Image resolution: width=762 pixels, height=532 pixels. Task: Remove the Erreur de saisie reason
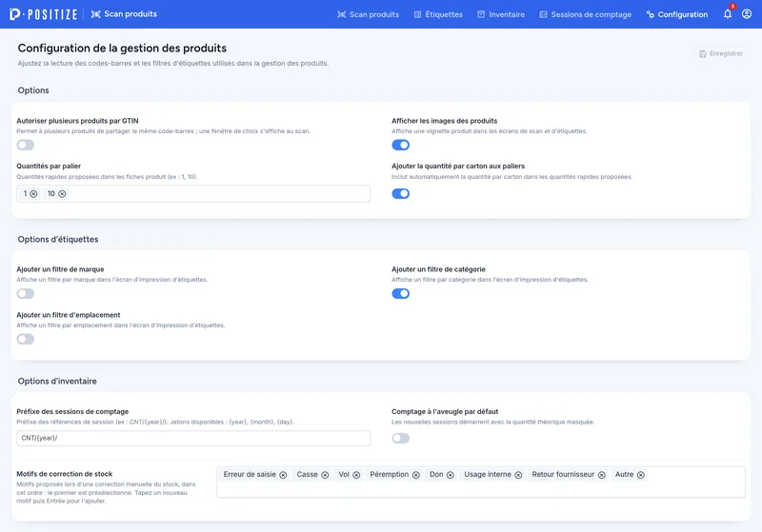[x=283, y=475]
